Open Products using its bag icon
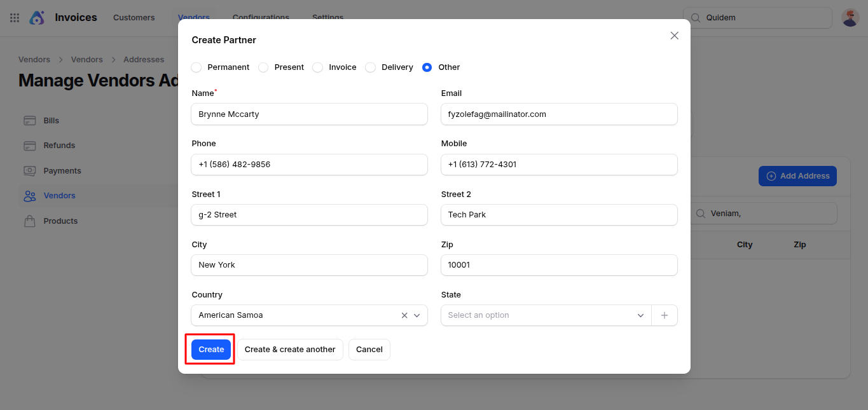 pos(29,221)
